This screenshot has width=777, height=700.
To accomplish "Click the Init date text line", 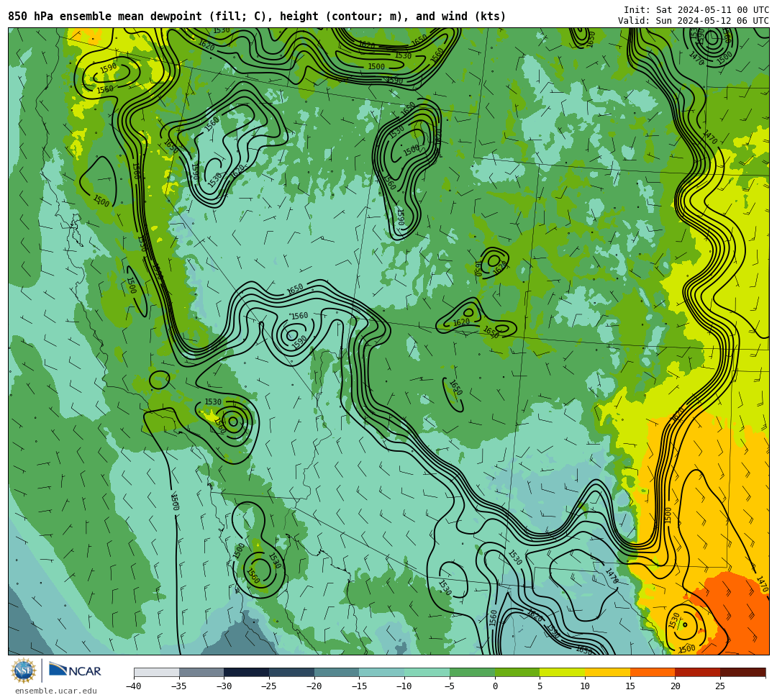I will tap(696, 9).
